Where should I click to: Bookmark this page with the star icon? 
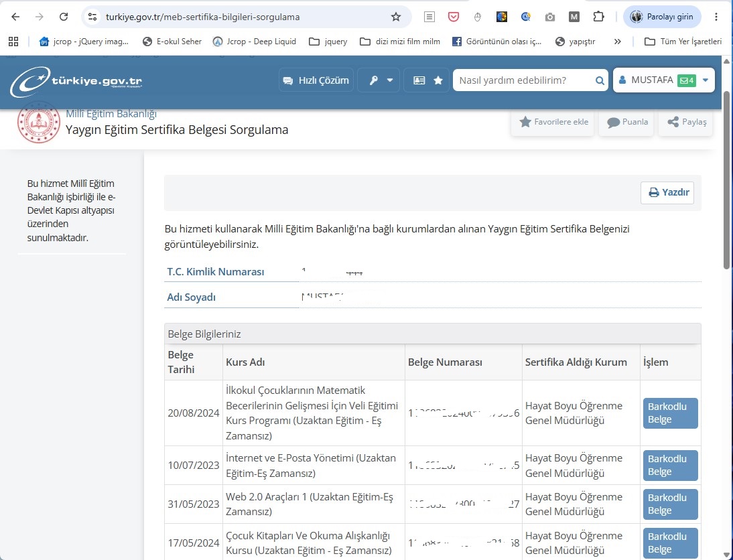click(x=396, y=17)
